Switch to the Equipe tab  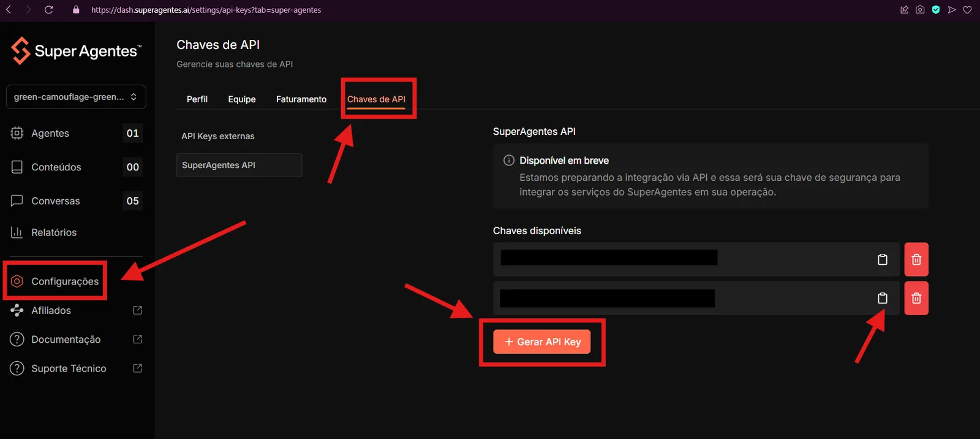point(242,99)
